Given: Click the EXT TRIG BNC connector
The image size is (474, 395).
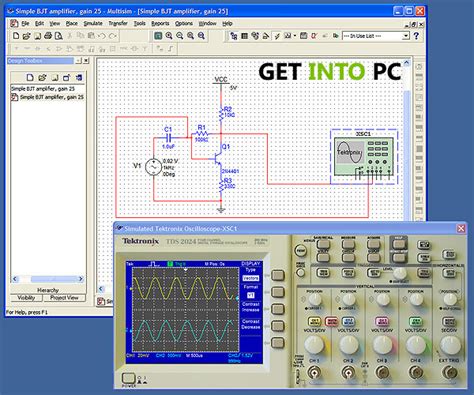Looking at the screenshot, I should (450, 373).
